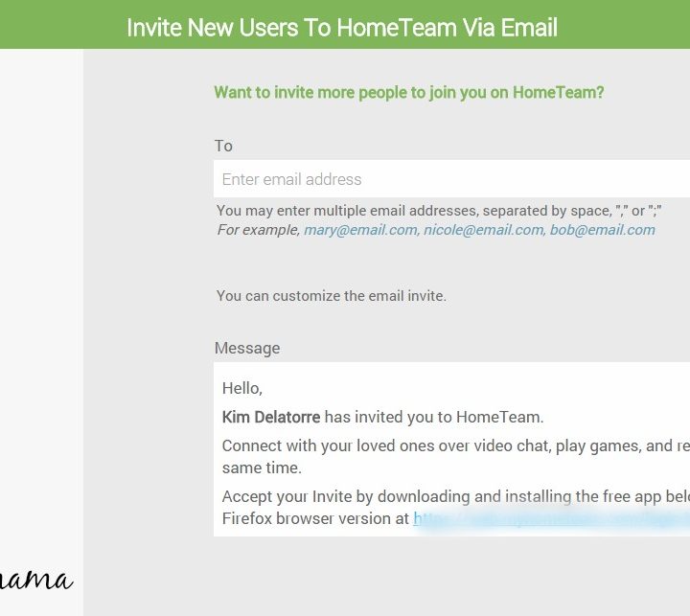Click the To label above email field
Image resolution: width=690 pixels, height=616 pixels.
point(223,146)
